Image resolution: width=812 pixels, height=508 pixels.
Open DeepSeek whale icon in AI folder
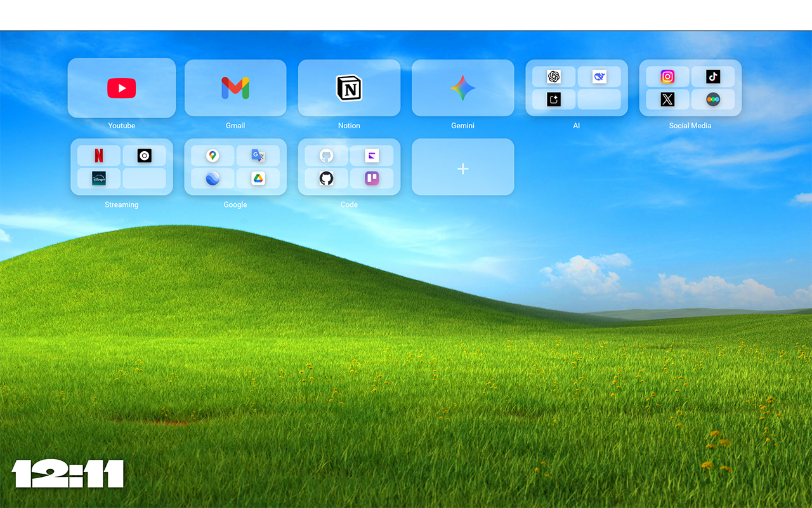[x=599, y=77]
